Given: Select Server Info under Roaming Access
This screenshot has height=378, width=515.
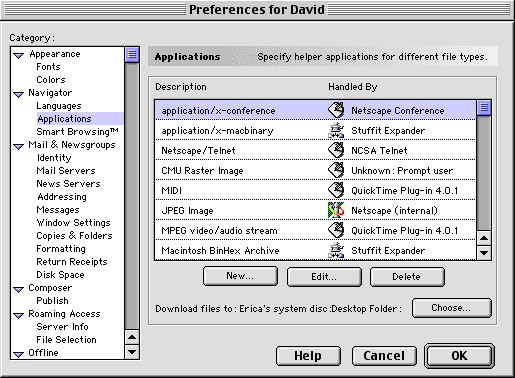Looking at the screenshot, I should tap(62, 327).
